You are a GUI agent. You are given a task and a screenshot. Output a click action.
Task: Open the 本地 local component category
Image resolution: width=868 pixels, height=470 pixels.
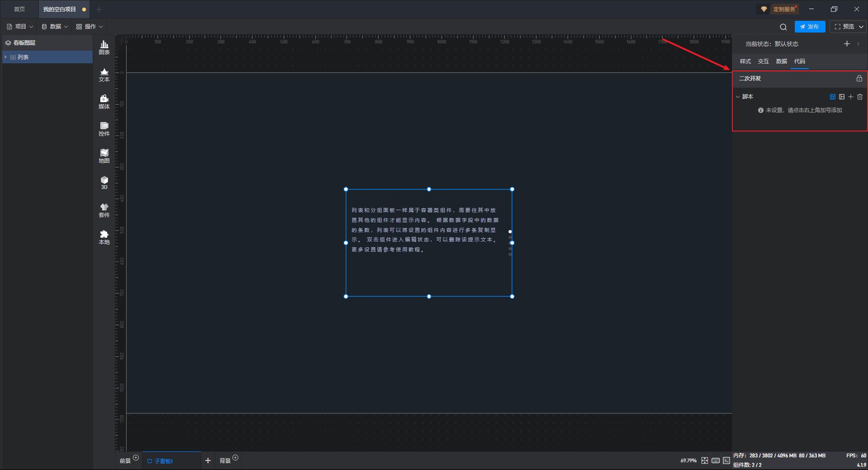104,237
